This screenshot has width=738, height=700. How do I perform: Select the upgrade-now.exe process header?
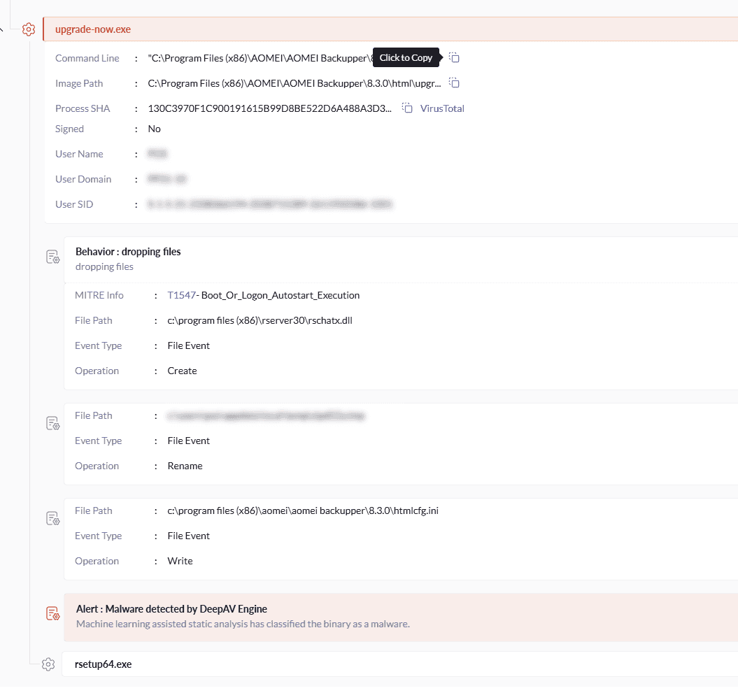pyautogui.click(x=390, y=29)
